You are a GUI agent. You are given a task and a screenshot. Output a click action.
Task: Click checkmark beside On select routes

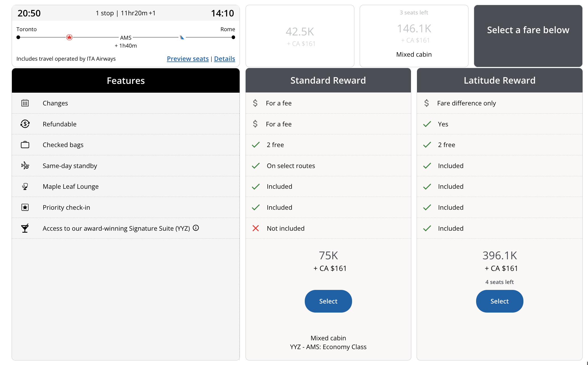click(255, 165)
